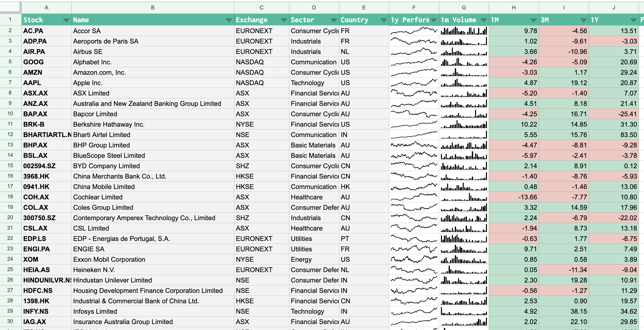
Task: Click Infosys Limited 3M value 38.15
Action: tap(564, 311)
